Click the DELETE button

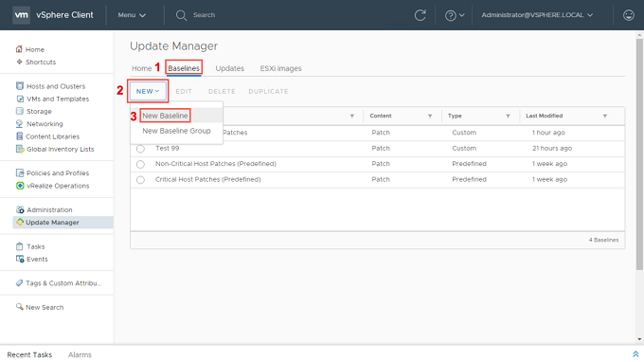222,91
